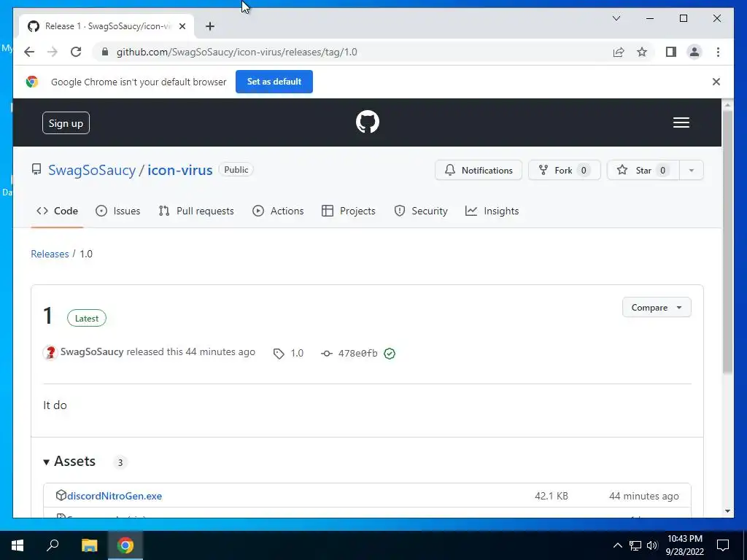Click the taskbar clock showing 10:43 PM
Viewport: 747px width, 560px height.
(x=684, y=545)
